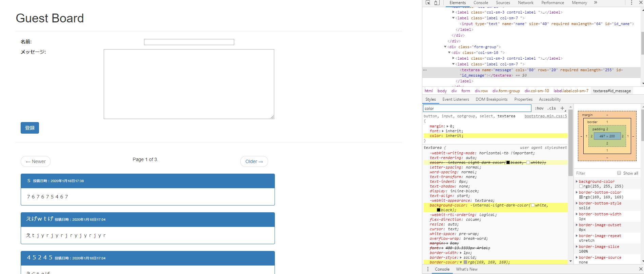Image resolution: width=644 pixels, height=274 pixels.
Task: Expand computed border-bottom-width property
Action: 577,214
